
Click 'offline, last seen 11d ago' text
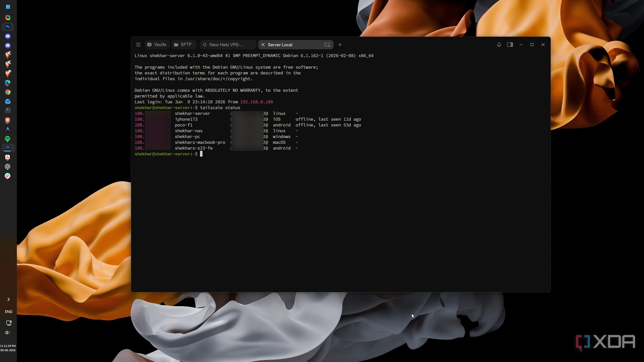point(328,119)
